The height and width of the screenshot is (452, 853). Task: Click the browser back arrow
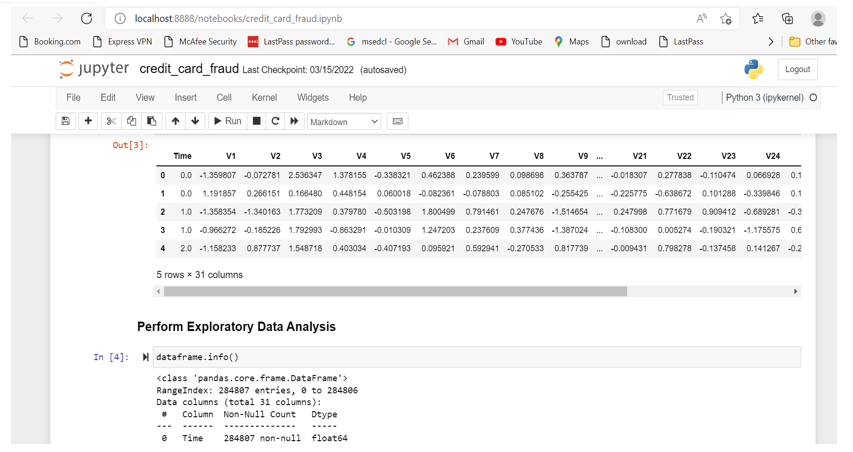[x=28, y=18]
